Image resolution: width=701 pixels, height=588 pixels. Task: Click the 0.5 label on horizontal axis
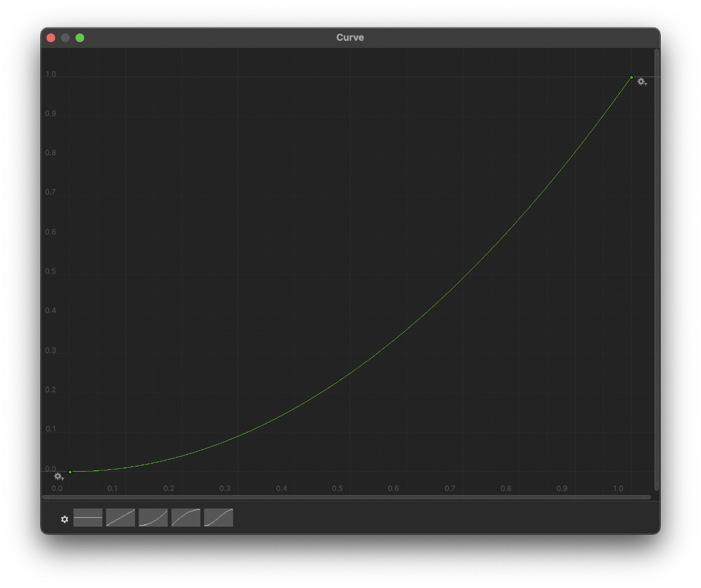coord(337,488)
